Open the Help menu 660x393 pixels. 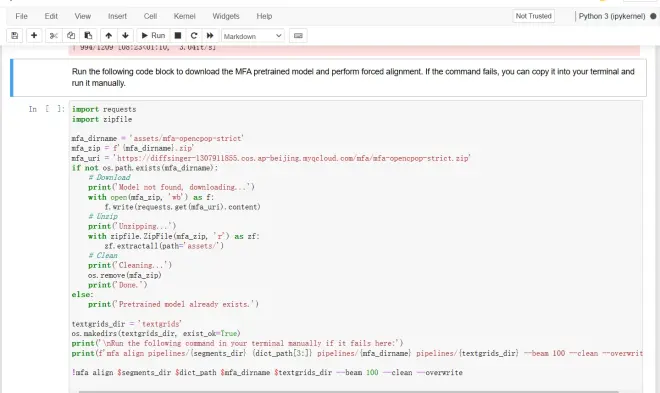click(x=264, y=16)
